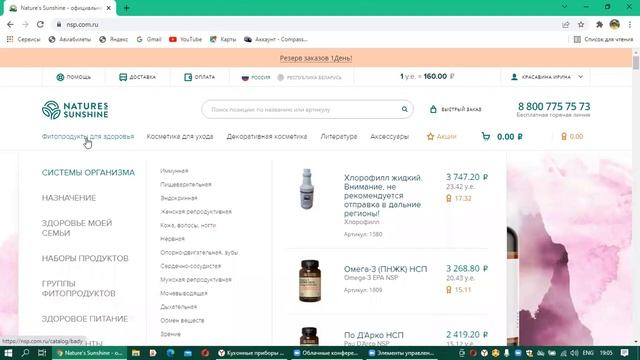
Task: Open Быстрый заказ quick order
Action: coord(456,109)
